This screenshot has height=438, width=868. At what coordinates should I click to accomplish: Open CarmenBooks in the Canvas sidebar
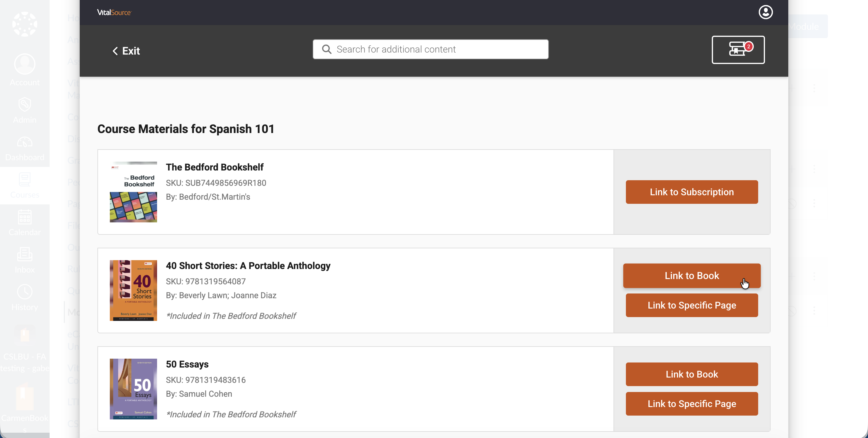25,408
